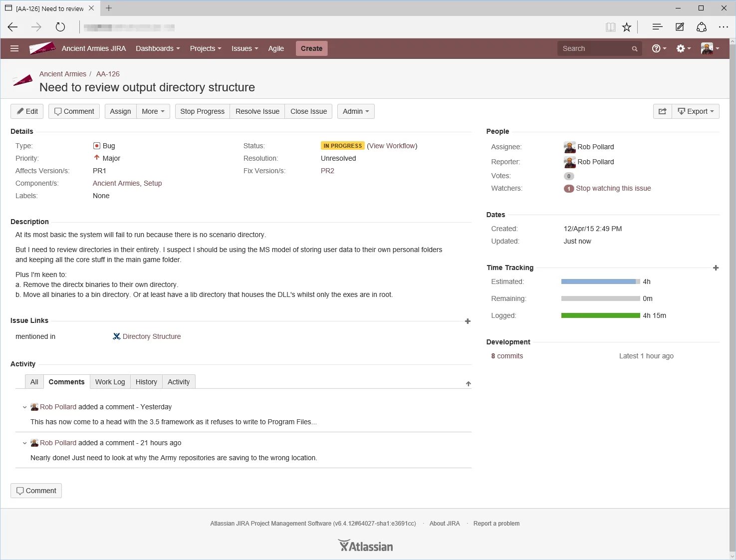736x560 pixels.
Task: Click the Remaining time grey bar
Action: (600, 298)
